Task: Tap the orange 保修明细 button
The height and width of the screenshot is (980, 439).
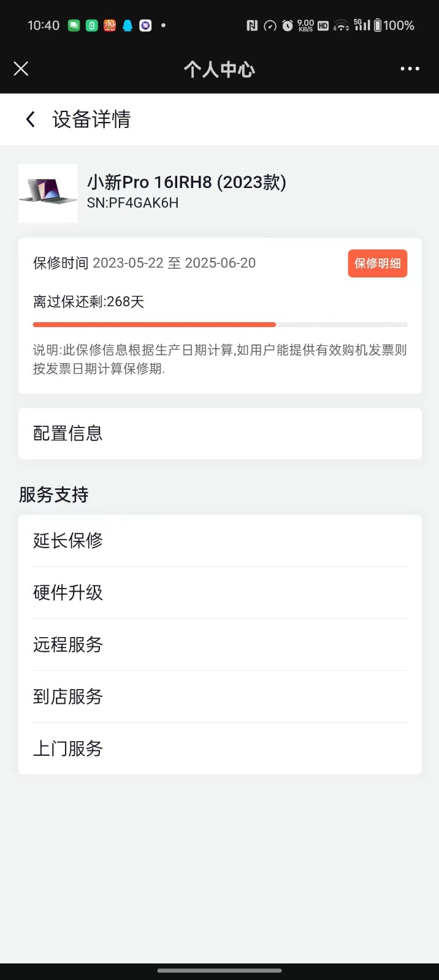Action: [378, 263]
